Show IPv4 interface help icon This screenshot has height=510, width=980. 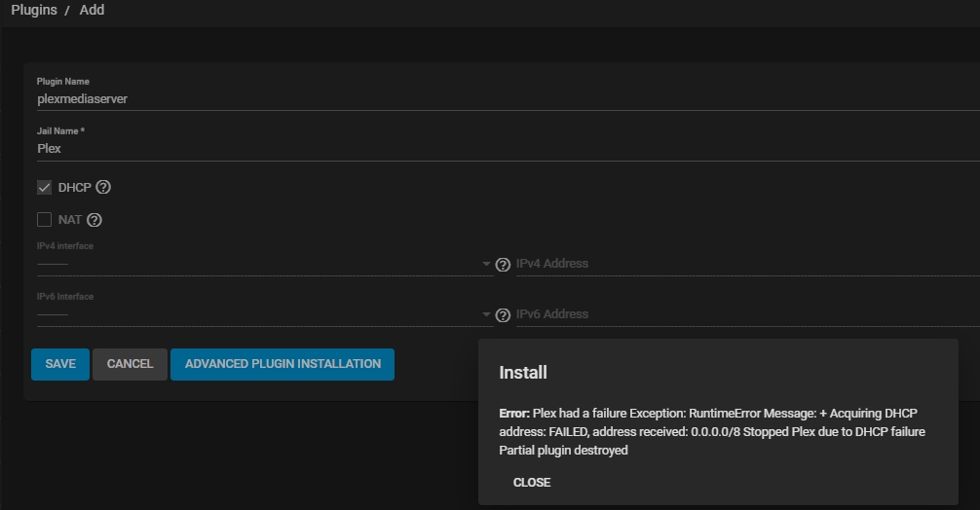pos(503,265)
